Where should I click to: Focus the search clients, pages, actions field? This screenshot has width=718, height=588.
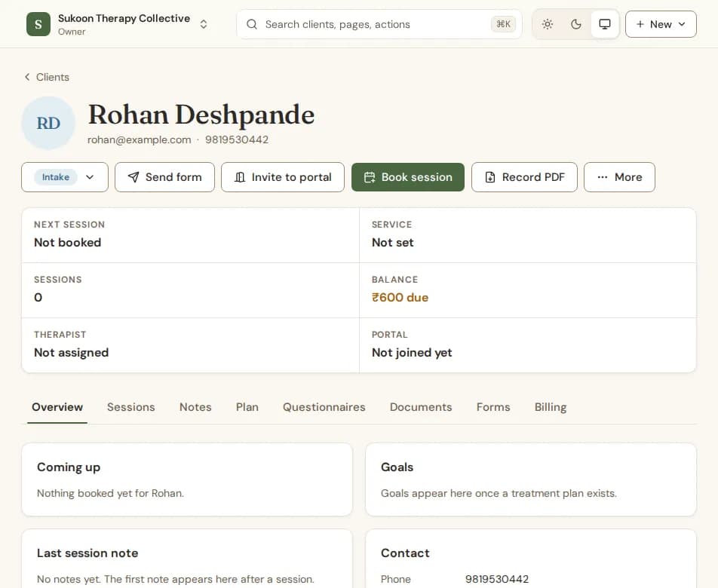[x=379, y=24]
